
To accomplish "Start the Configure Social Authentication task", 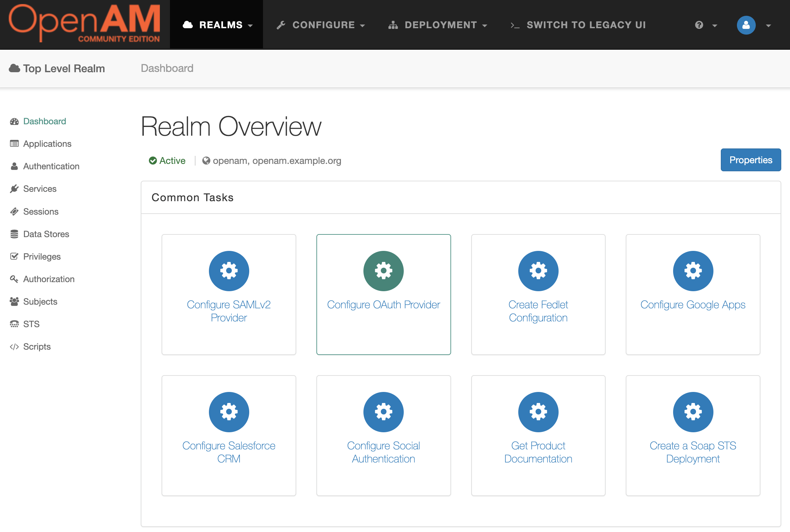I will 384,452.
